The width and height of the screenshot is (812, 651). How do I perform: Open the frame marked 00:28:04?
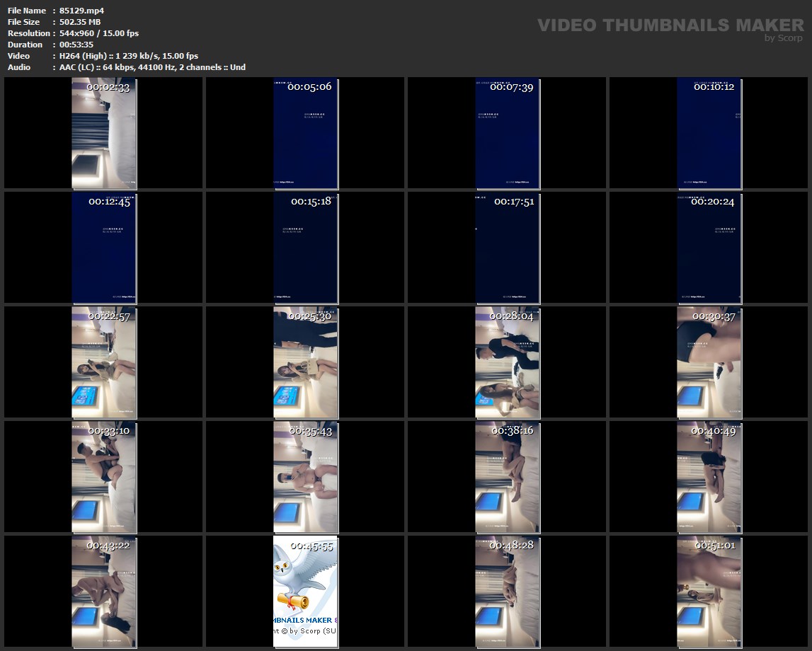[x=508, y=362]
